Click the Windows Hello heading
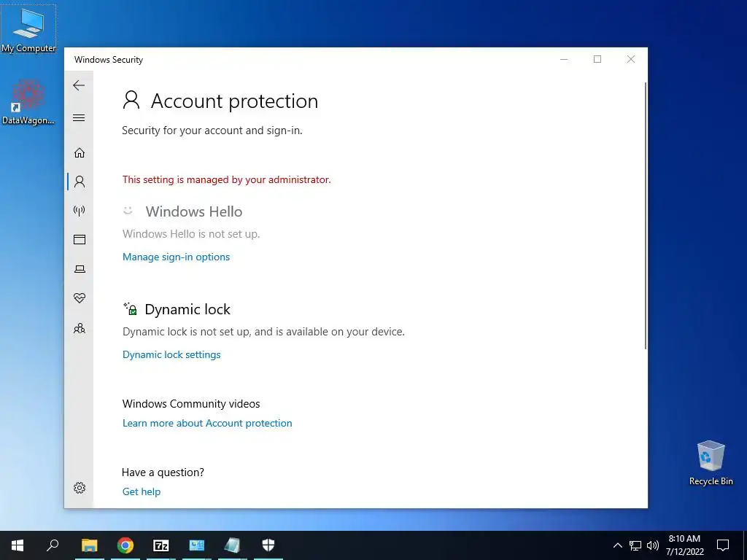This screenshot has height=560, width=747. click(194, 211)
